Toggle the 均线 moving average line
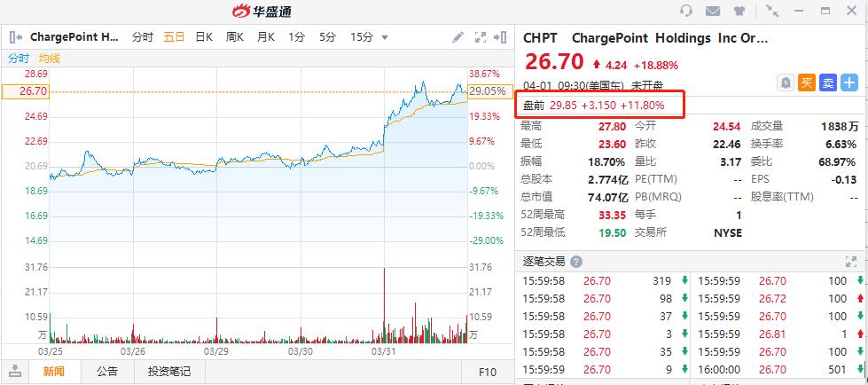The width and height of the screenshot is (868, 385). tap(50, 59)
